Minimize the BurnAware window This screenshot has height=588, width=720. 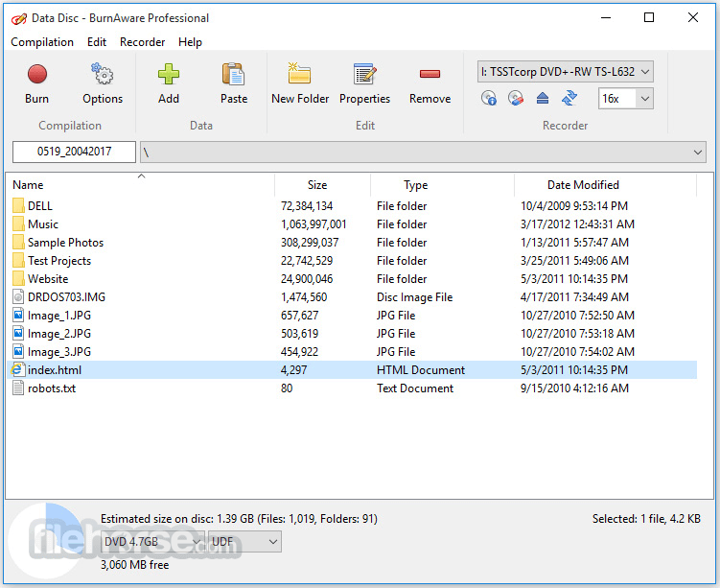pyautogui.click(x=606, y=18)
